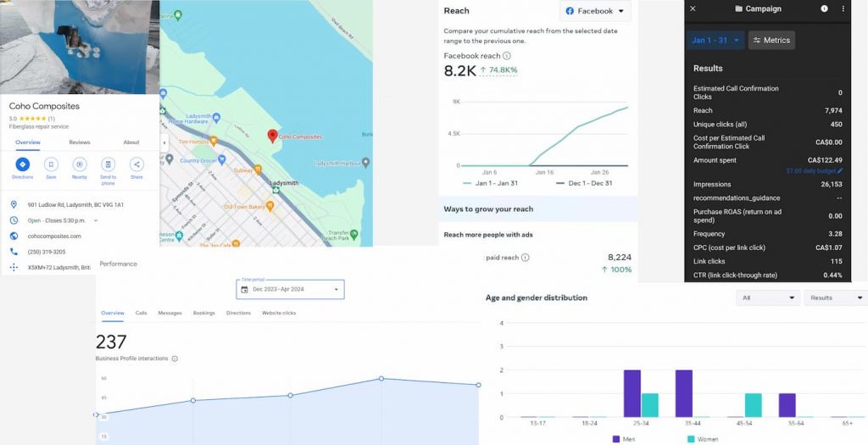The width and height of the screenshot is (868, 445).
Task: Select the Calls tab in Performance
Action: [141, 313]
